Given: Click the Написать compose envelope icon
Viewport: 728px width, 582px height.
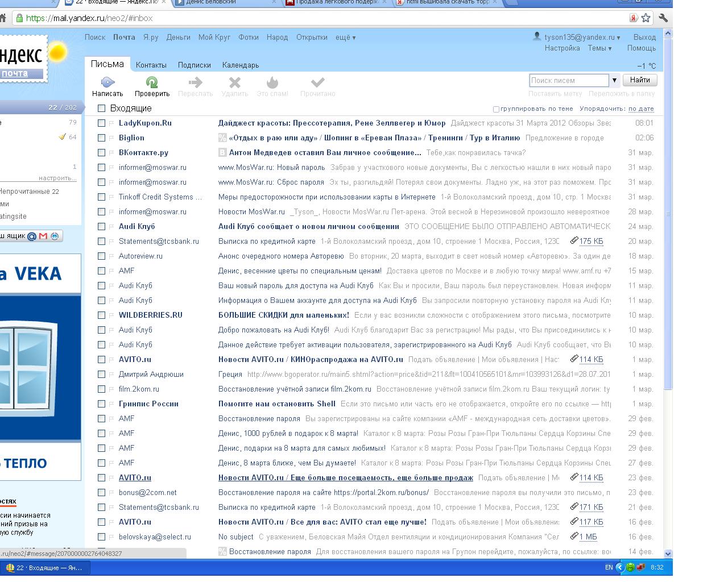Looking at the screenshot, I should coord(107,82).
